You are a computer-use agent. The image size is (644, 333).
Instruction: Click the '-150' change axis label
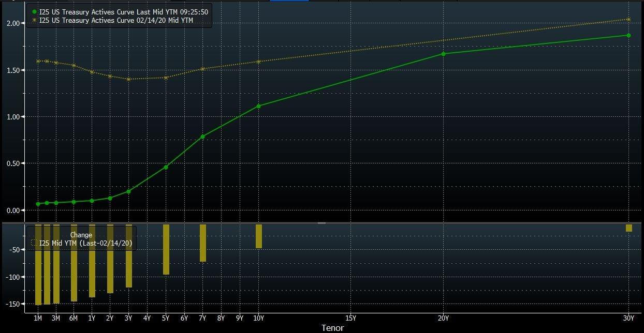coord(13,305)
